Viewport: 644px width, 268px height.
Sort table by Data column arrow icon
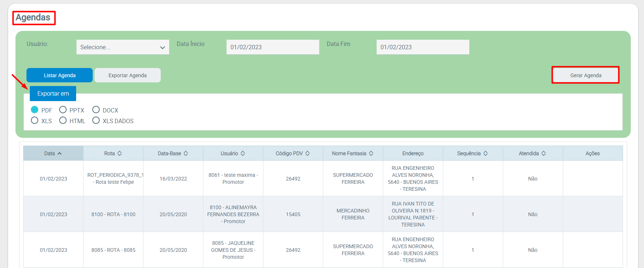pos(60,153)
